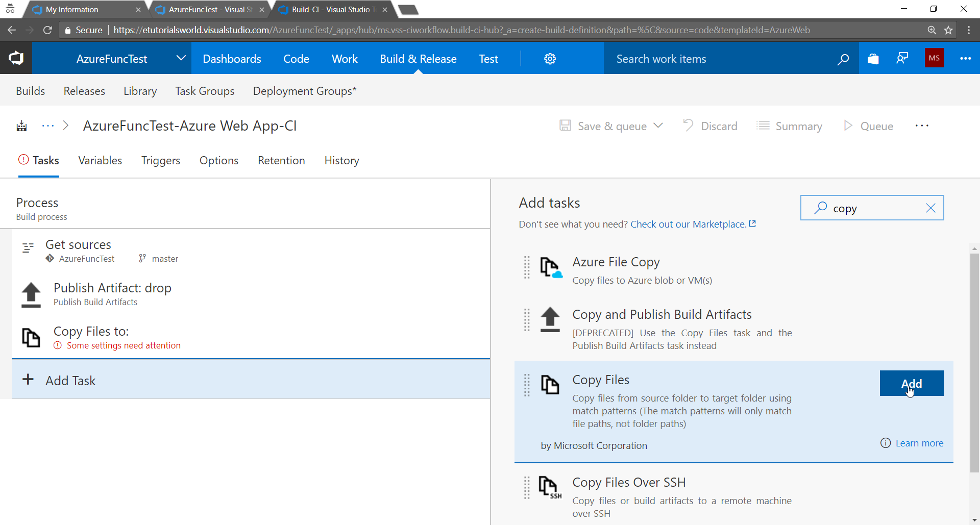Click the Azure File Copy task icon
Screen dimensions: 980x525
(551, 267)
